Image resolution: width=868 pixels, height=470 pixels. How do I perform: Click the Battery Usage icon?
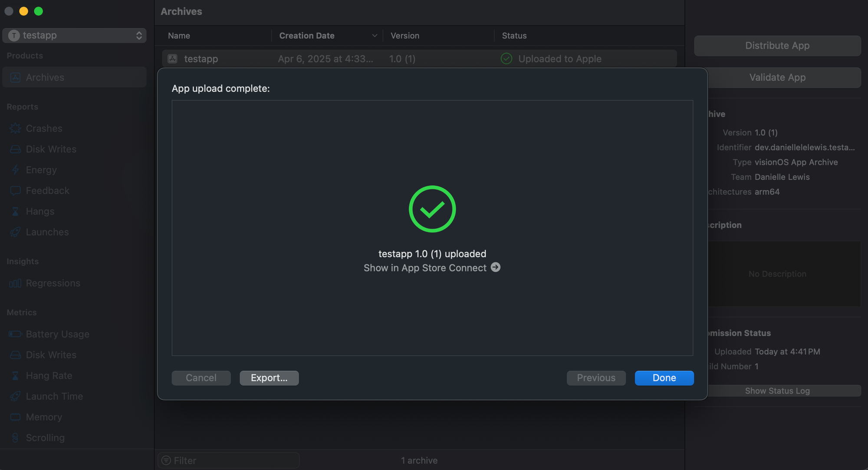(x=15, y=334)
